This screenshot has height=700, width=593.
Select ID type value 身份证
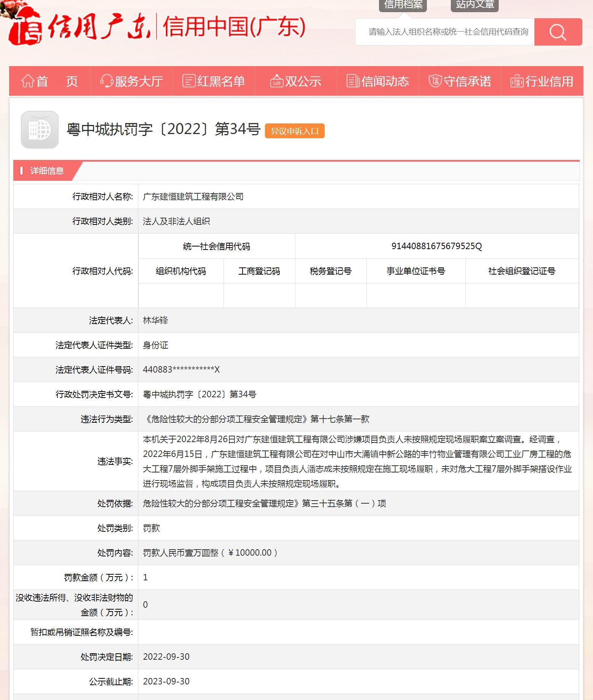click(x=155, y=345)
